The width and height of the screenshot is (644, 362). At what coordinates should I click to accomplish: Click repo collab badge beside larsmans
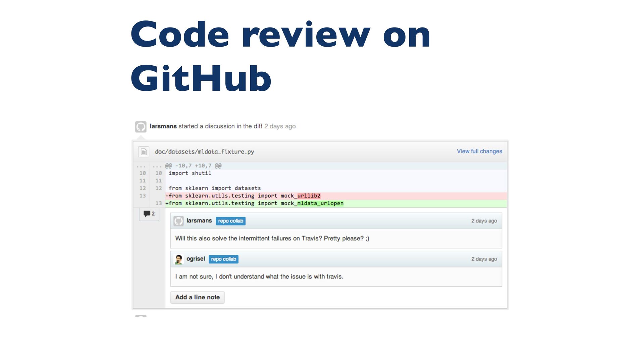[x=230, y=221]
